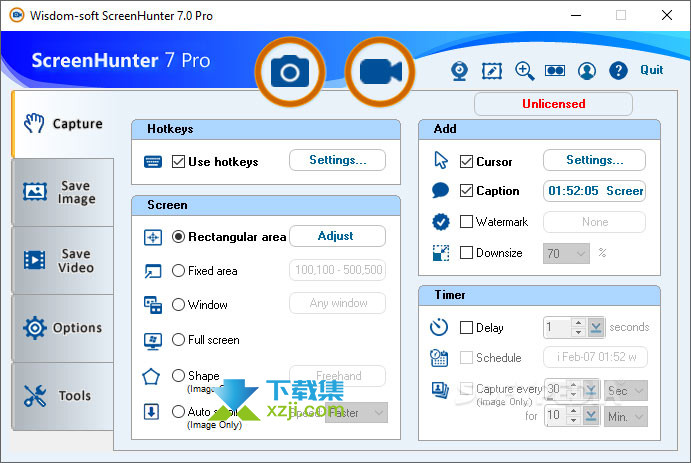This screenshot has width=691, height=463.
Task: Uncheck the Caption checkbox
Action: [x=466, y=191]
